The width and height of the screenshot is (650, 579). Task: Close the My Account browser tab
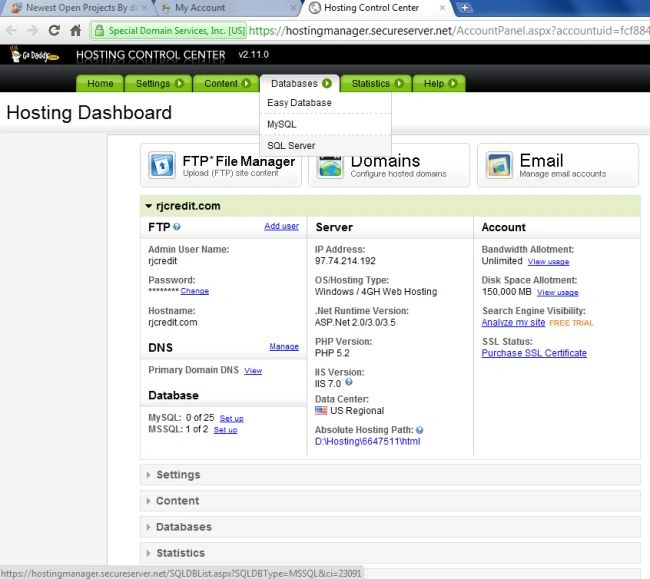tap(293, 7)
